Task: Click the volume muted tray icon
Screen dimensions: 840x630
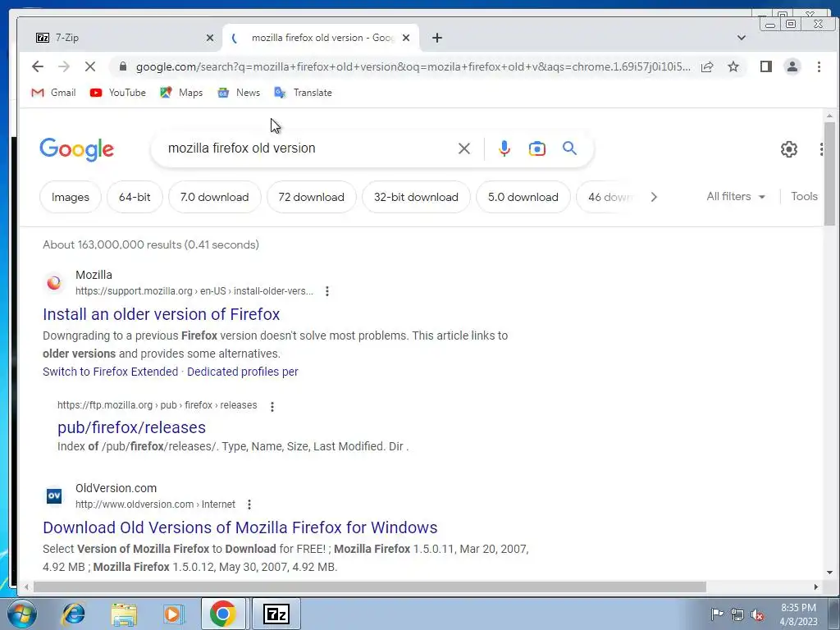Action: 757,614
